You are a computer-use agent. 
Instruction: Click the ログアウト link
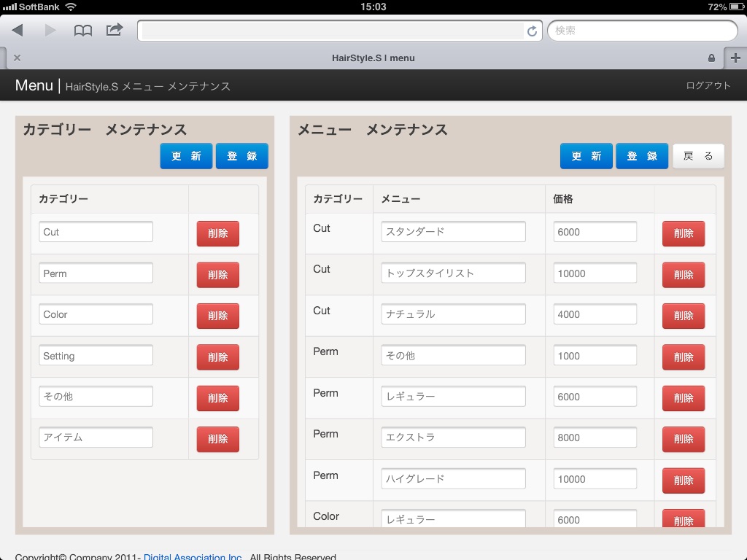[x=708, y=85]
